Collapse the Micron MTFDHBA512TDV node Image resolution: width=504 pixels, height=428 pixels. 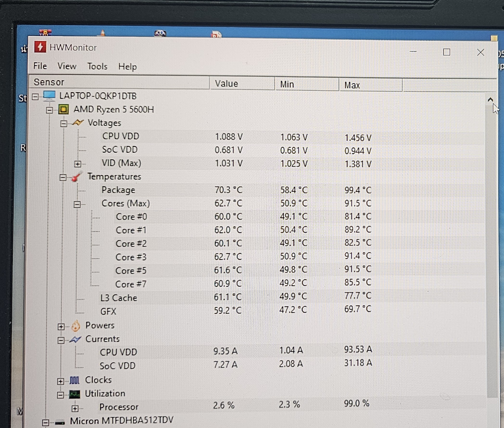[x=45, y=422]
